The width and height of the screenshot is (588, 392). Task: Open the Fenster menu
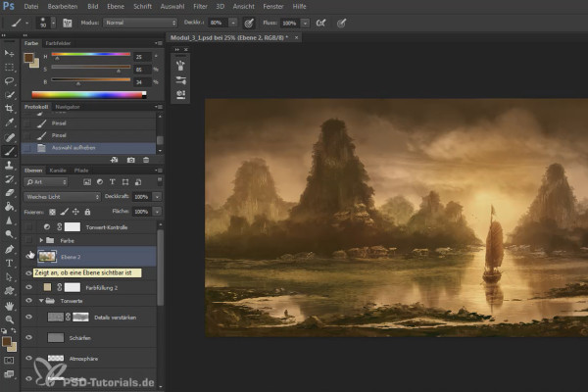(x=273, y=7)
